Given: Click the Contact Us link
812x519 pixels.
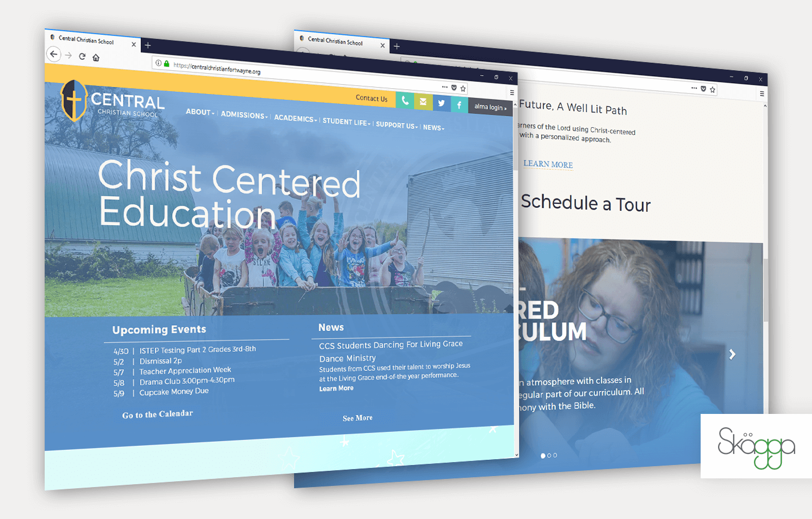Looking at the screenshot, I should (x=372, y=98).
